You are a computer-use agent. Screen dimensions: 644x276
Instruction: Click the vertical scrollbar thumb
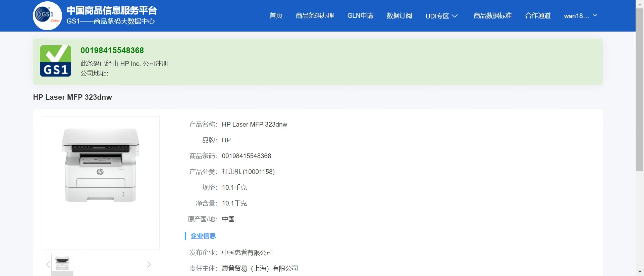click(640, 90)
